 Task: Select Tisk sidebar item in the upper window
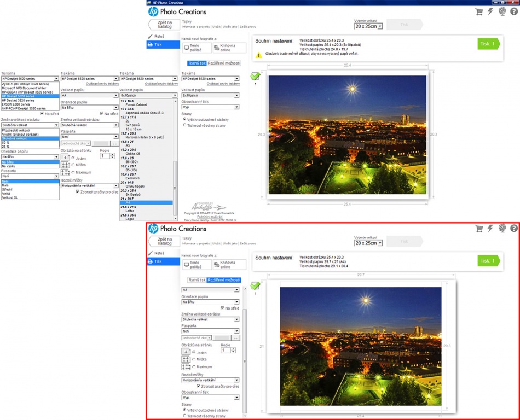[163, 44]
